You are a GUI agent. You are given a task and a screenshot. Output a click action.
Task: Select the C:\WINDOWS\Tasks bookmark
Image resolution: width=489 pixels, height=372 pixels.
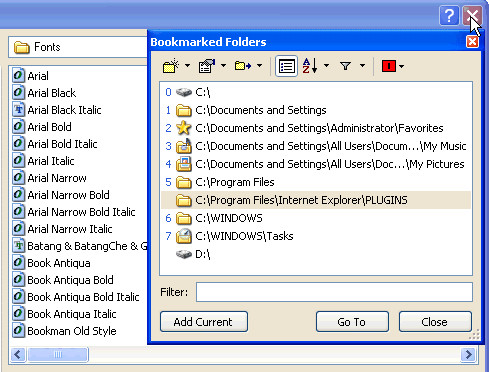click(316, 236)
